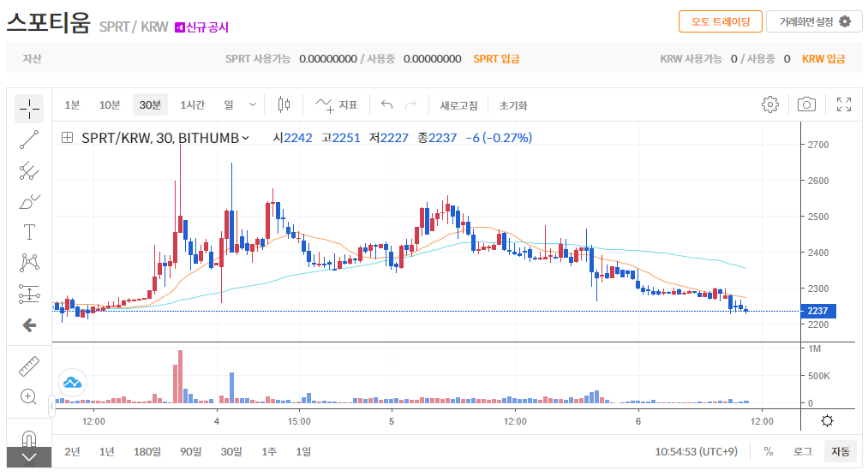
Task: Set range to 1주
Action: click(269, 452)
